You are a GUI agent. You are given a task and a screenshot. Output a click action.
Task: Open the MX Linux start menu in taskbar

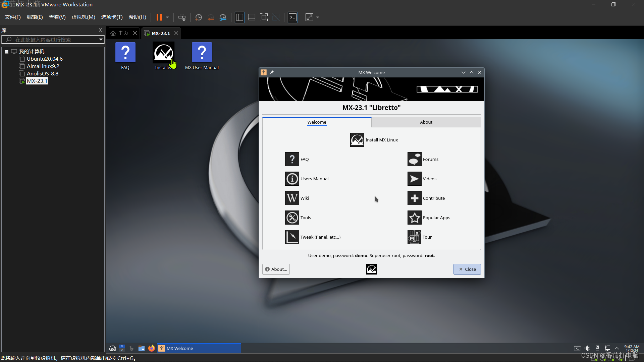[113, 348]
